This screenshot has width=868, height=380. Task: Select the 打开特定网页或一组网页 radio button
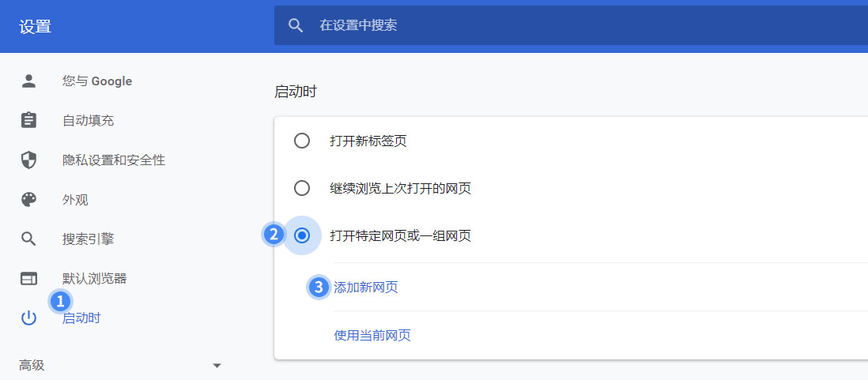302,235
